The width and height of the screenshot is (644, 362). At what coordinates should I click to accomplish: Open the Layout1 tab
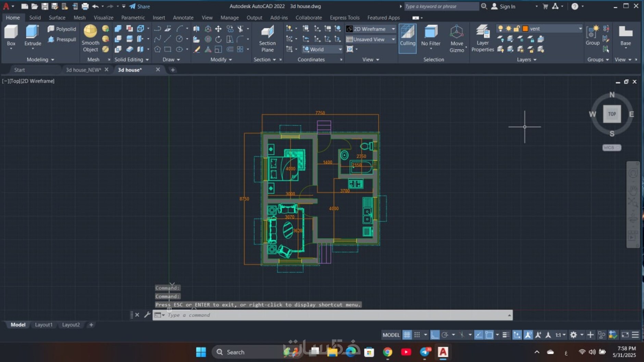coord(44,325)
